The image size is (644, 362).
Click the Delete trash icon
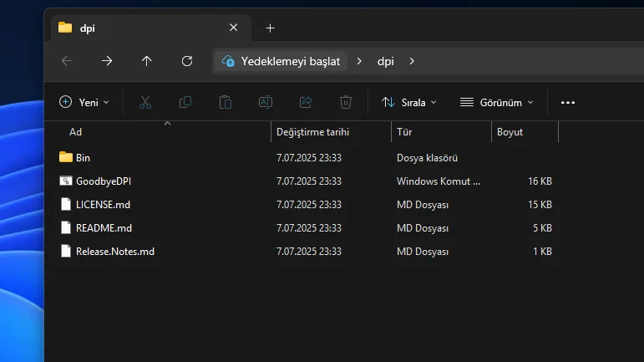(346, 102)
